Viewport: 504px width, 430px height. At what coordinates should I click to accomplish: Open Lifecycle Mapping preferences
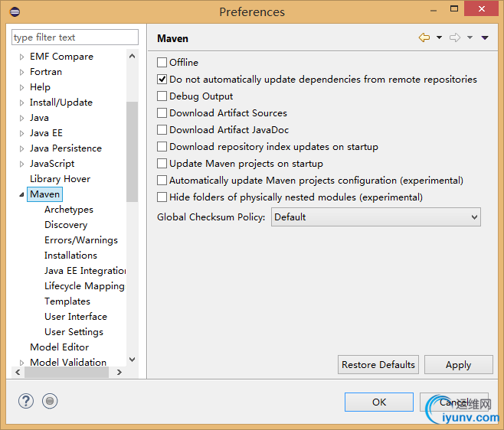84,286
